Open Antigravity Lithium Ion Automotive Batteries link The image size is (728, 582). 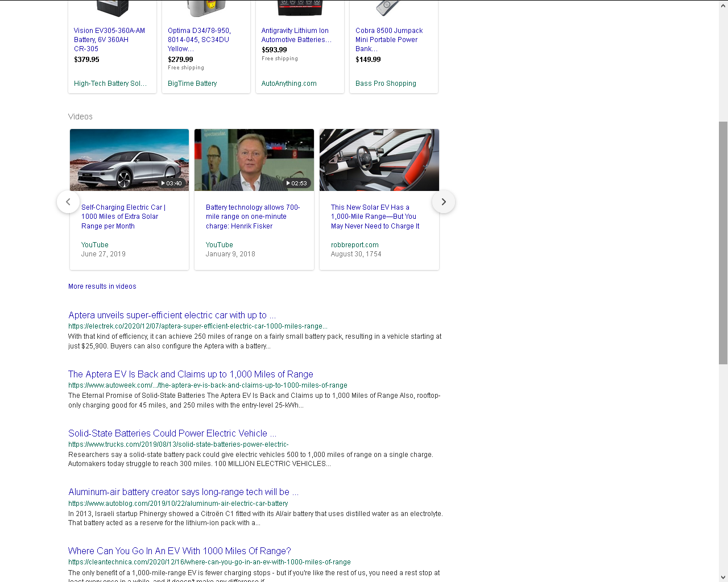click(296, 35)
